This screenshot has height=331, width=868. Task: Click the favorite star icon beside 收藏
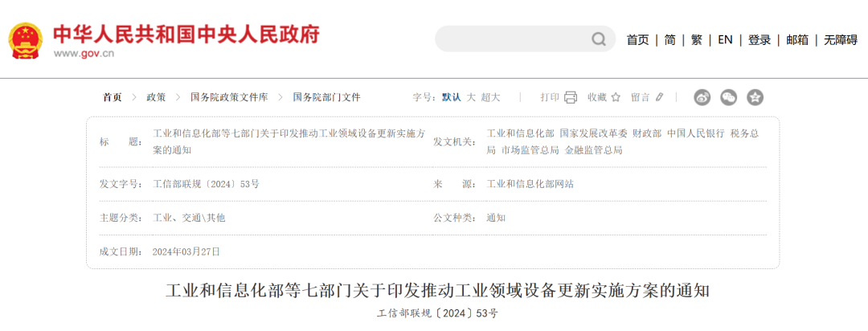(x=616, y=97)
